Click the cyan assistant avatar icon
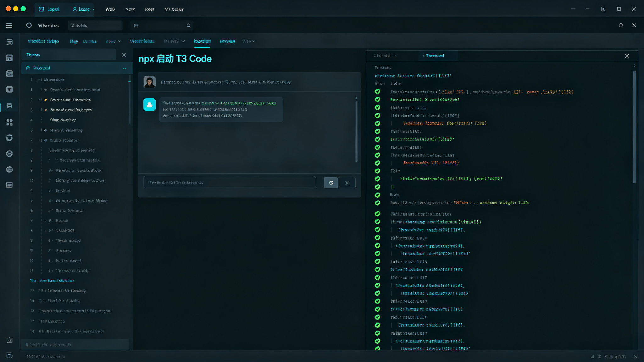Screen dimensions: 644x362 click(149, 105)
